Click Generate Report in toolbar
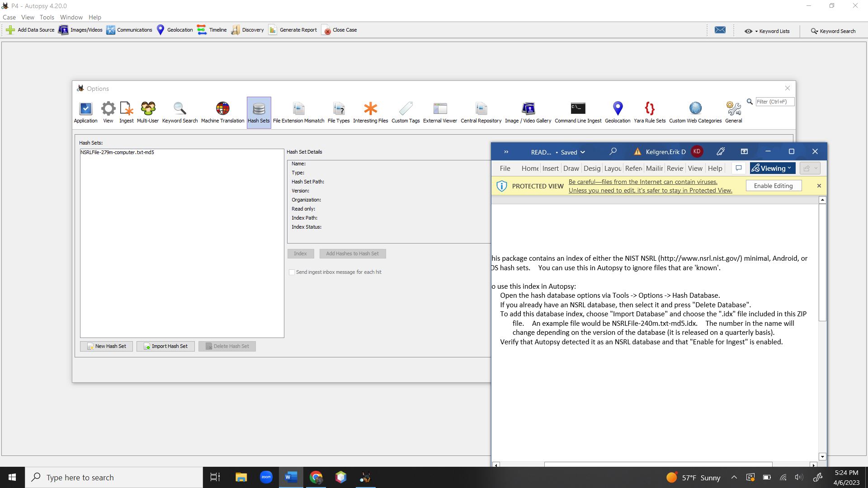The height and width of the screenshot is (488, 868). point(292,30)
